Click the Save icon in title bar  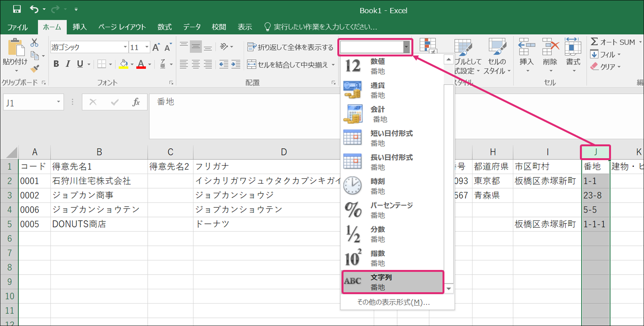17,9
